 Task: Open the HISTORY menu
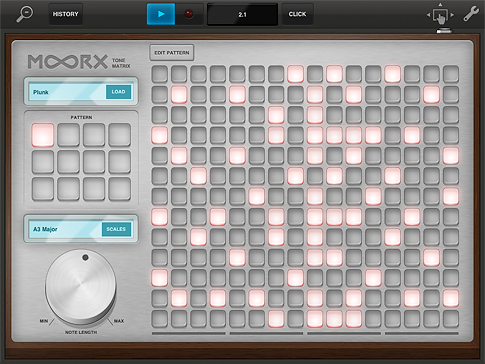66,14
